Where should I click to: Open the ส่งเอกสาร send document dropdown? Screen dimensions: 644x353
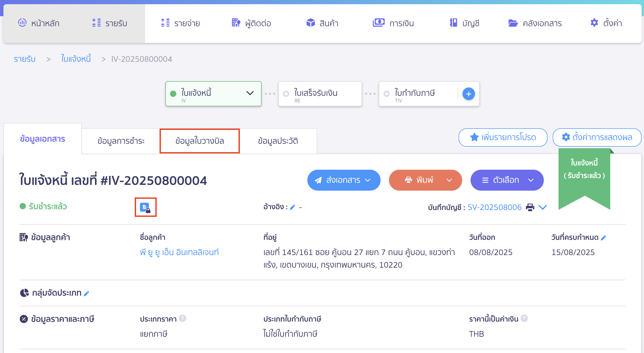click(344, 180)
